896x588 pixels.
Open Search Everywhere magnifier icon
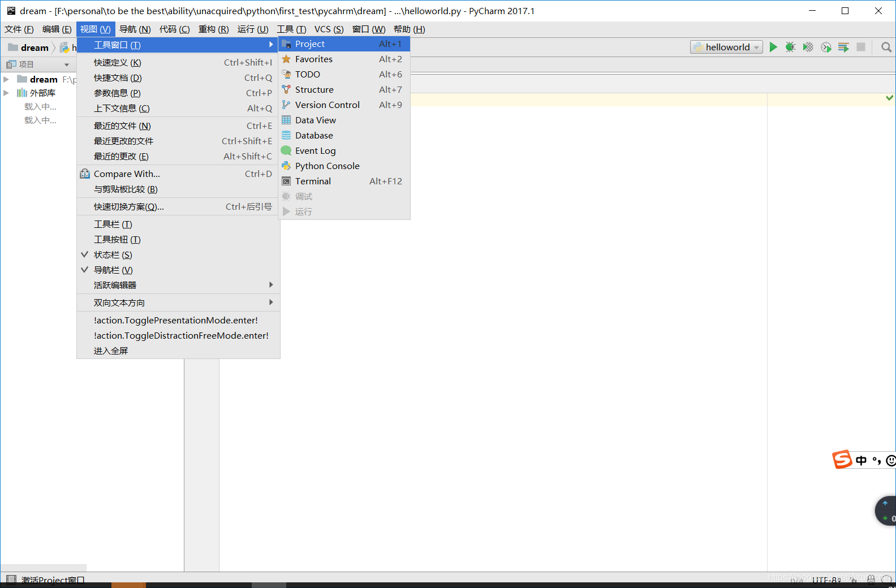pyautogui.click(x=886, y=47)
